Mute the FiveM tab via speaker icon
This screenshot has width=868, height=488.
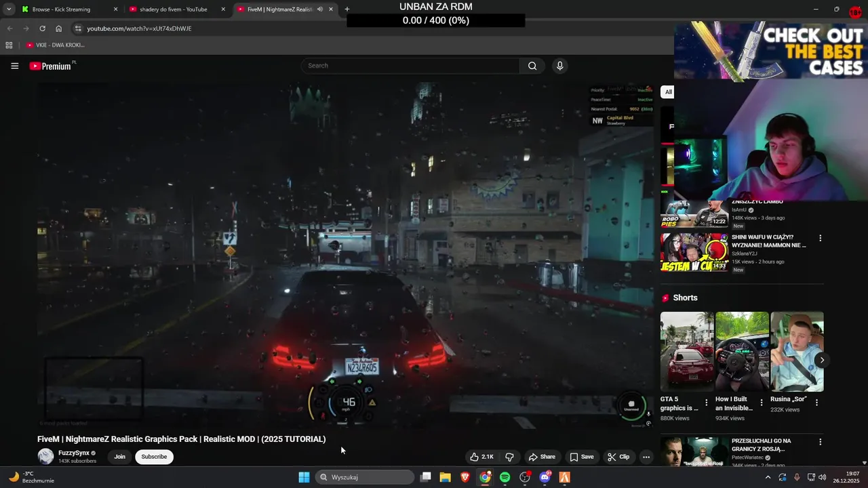(x=319, y=9)
